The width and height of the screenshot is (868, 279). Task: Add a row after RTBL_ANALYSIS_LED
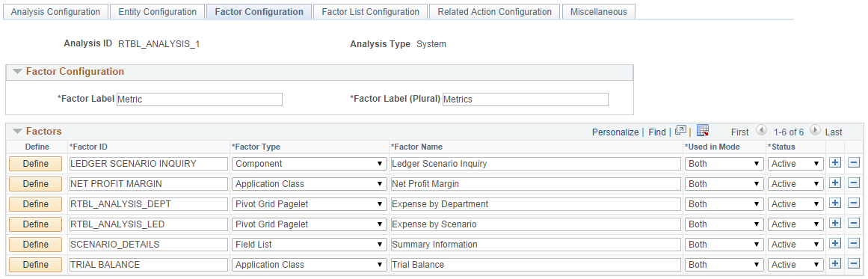click(835, 224)
